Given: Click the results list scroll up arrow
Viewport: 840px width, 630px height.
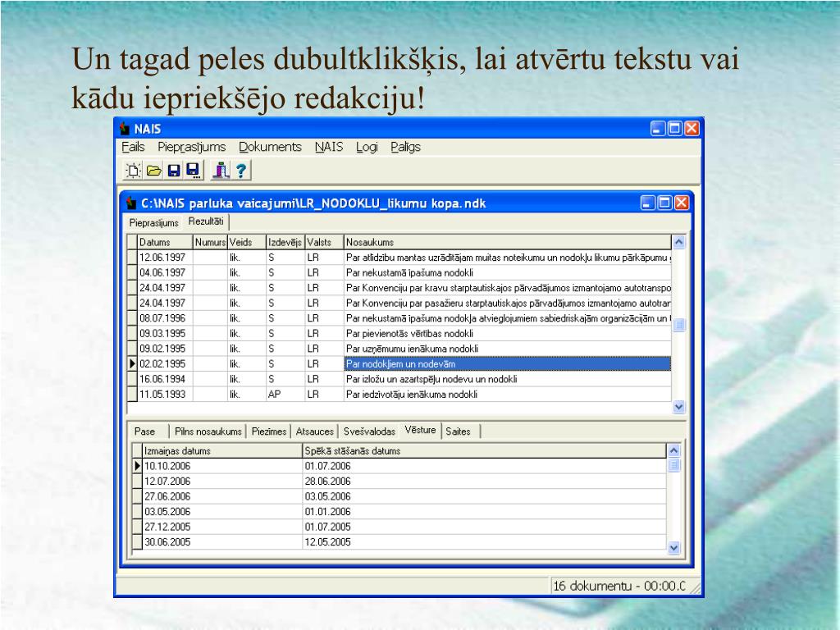Looking at the screenshot, I should (x=678, y=242).
